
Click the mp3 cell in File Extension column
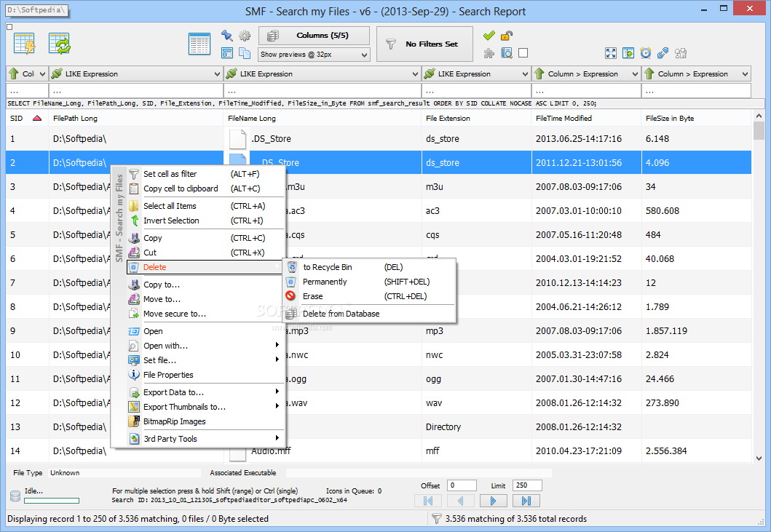pyautogui.click(x=476, y=331)
